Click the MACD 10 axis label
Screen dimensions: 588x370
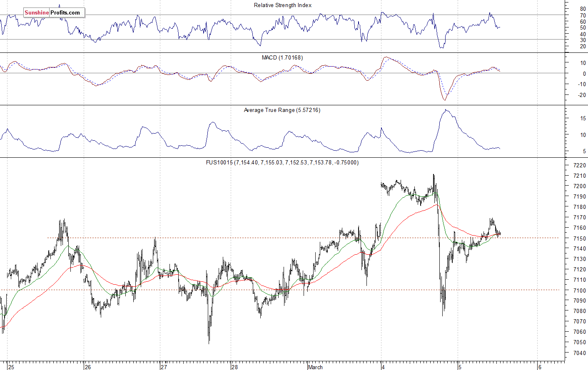pyautogui.click(x=583, y=63)
